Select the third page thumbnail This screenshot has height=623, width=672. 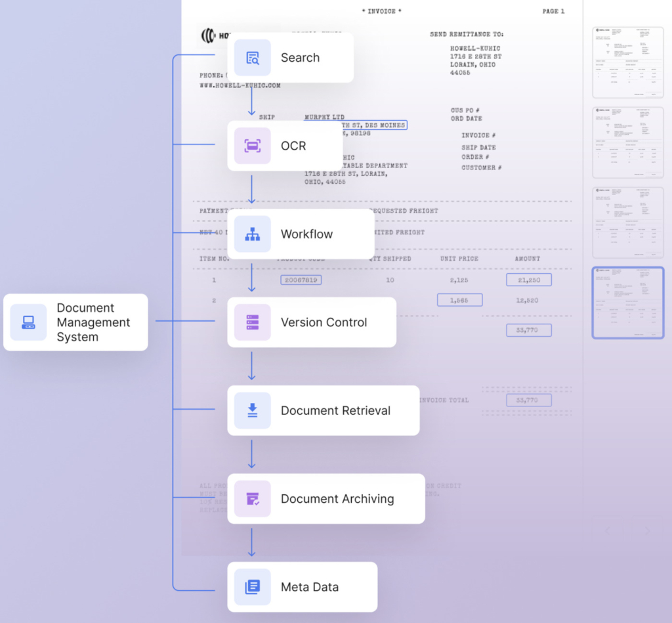pyautogui.click(x=628, y=222)
